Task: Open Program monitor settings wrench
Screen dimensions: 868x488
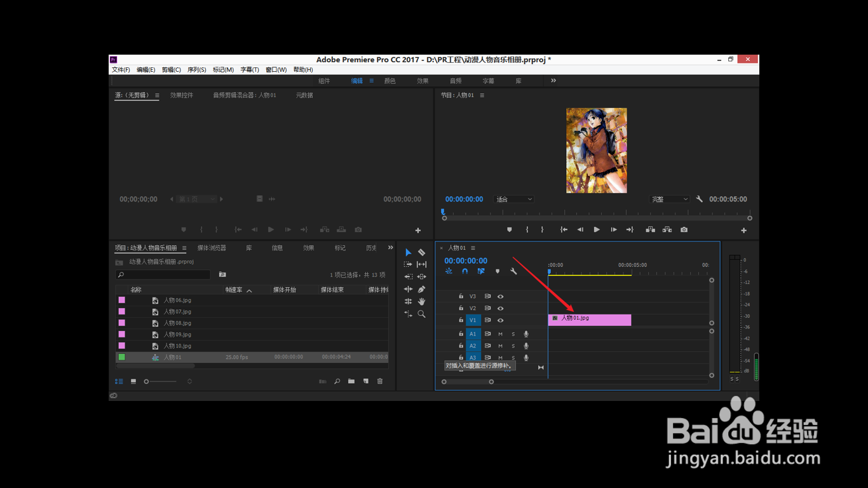Action: pos(700,199)
